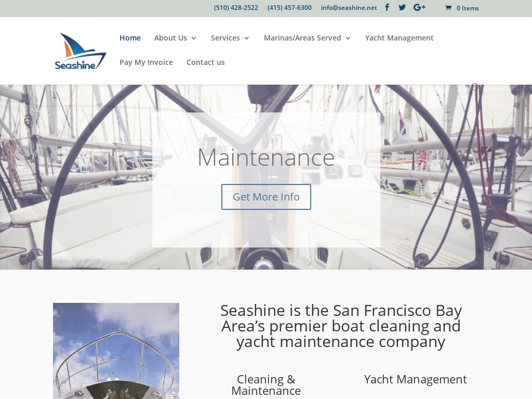Open the Yacht Management menu item
532x399 pixels.
coord(399,38)
